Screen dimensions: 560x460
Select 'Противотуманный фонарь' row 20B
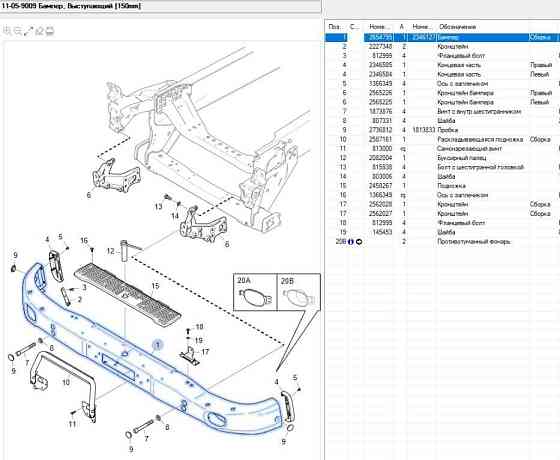pyautogui.click(x=442, y=242)
